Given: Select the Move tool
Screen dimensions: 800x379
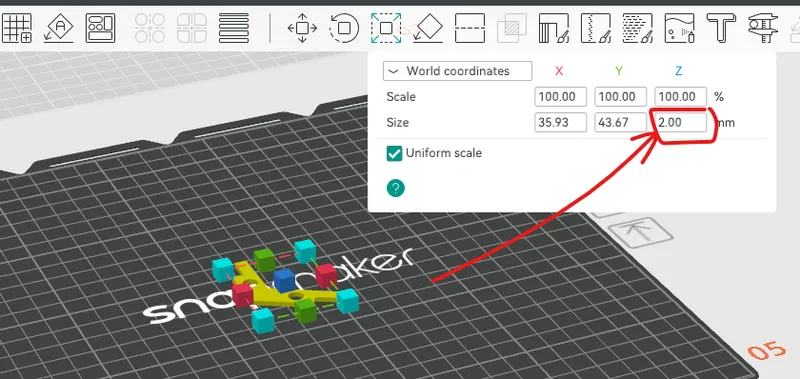Looking at the screenshot, I should click(x=302, y=28).
